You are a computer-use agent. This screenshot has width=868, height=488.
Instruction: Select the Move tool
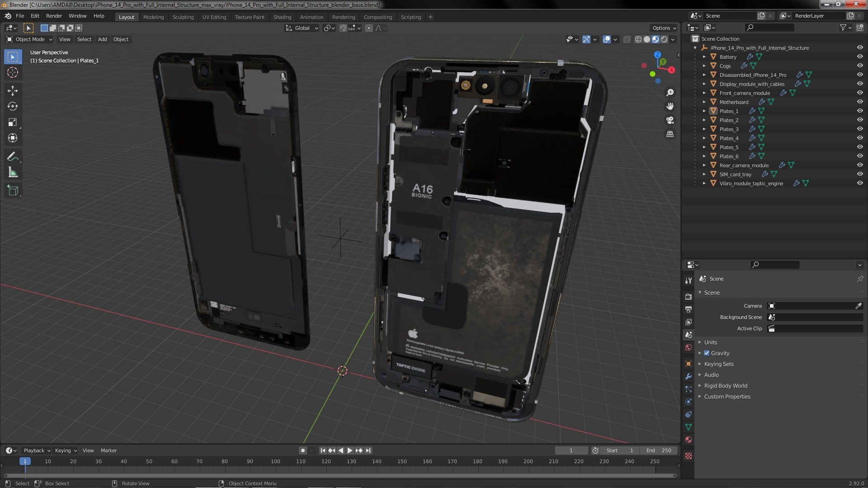(x=13, y=91)
